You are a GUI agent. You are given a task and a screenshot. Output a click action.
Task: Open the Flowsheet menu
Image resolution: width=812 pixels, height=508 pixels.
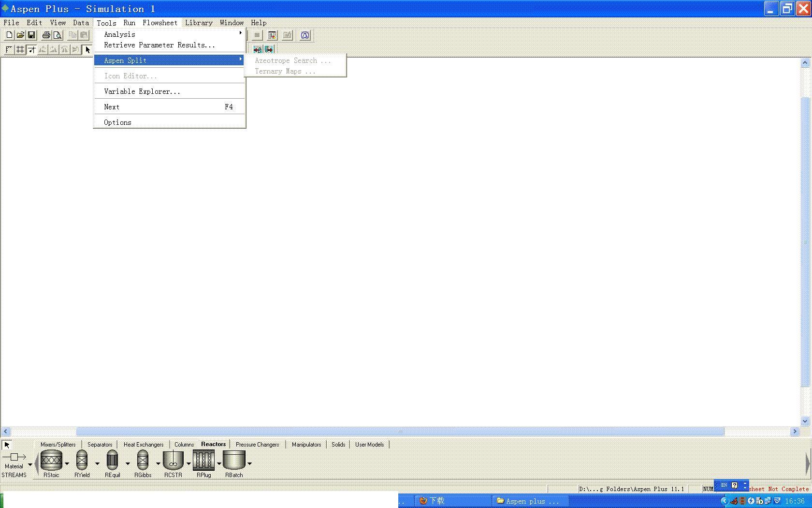coord(160,23)
